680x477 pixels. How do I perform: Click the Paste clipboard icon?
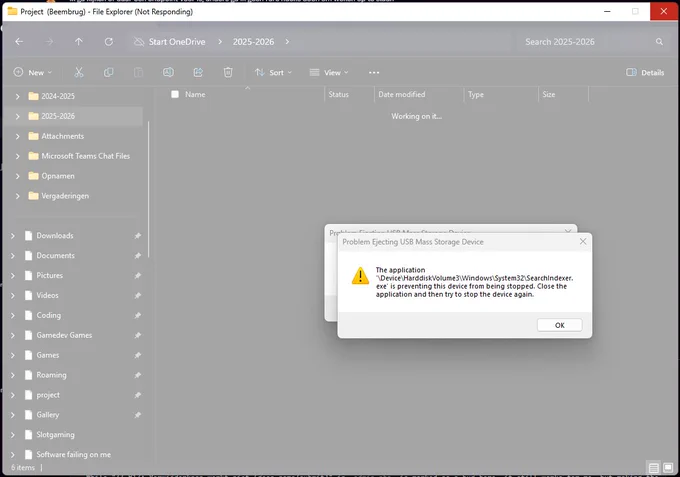point(138,72)
